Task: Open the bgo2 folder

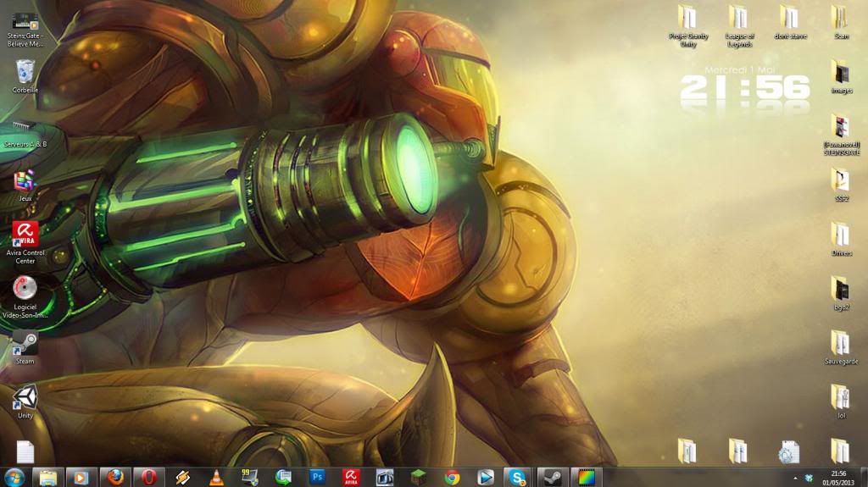Action: tap(841, 294)
